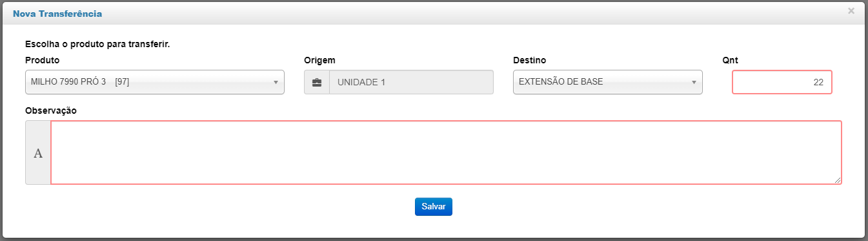Click the resize grip of Observação textarea
Image resolution: width=868 pixels, height=241 pixels.
pyautogui.click(x=838, y=181)
